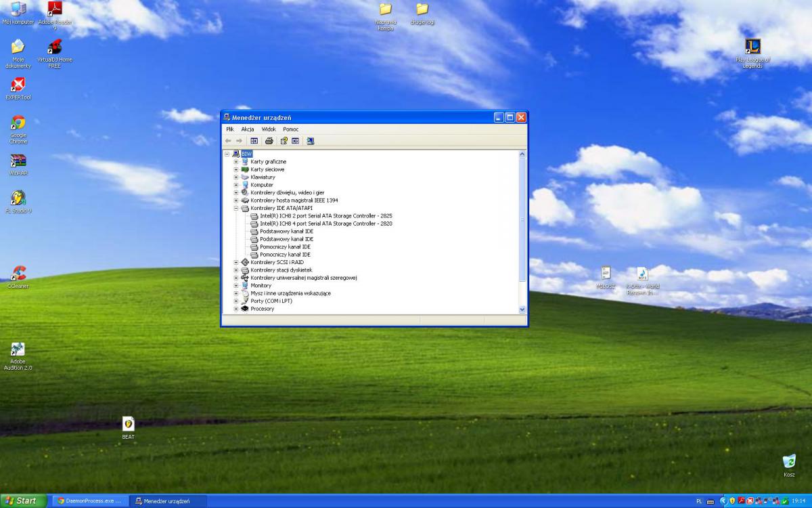Expand Kontrolery SCSI i RAID category
The width and height of the screenshot is (812, 508).
[236, 262]
